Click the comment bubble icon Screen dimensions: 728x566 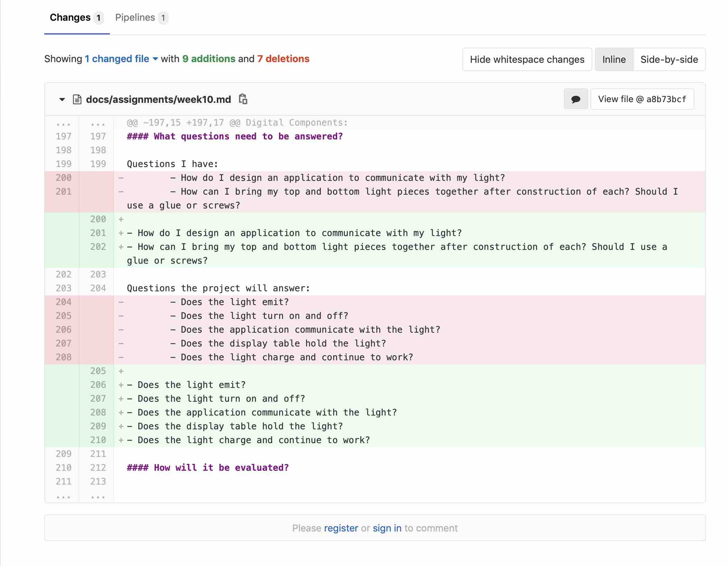576,99
